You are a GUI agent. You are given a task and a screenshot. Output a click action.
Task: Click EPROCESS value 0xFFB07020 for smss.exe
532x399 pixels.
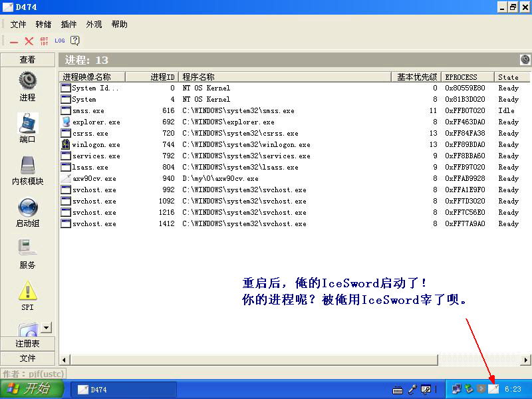pos(465,110)
